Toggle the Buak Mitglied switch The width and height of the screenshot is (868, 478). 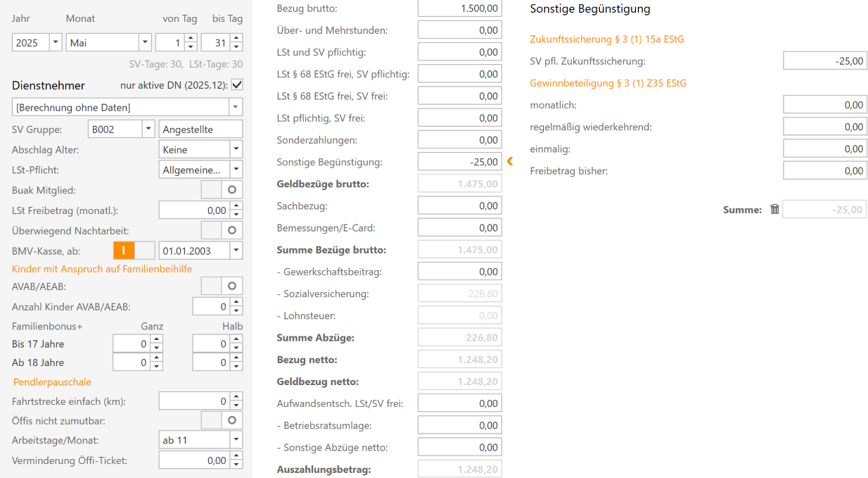(222, 190)
